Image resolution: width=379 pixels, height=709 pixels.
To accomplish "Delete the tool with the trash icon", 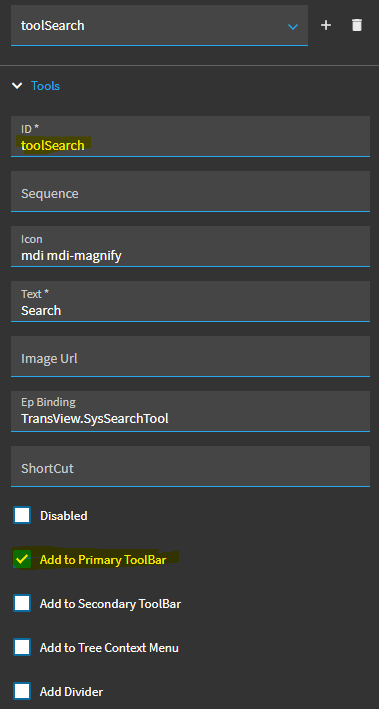I will click(357, 25).
